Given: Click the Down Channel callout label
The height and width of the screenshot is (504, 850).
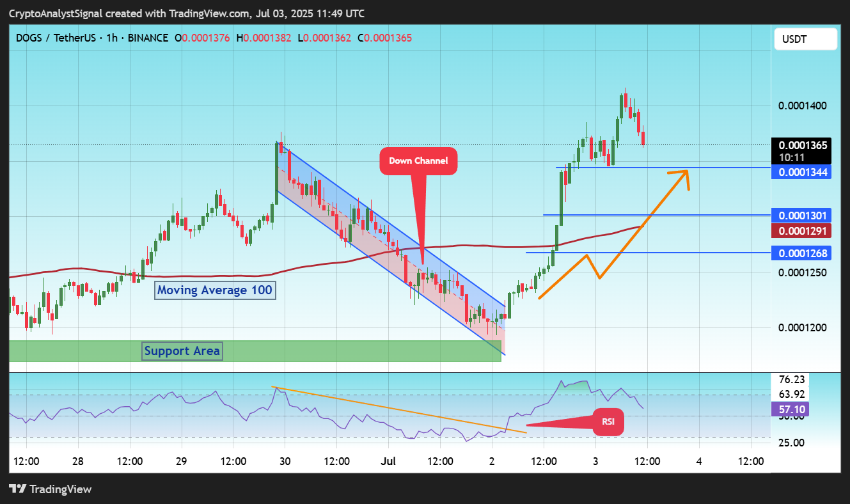Looking at the screenshot, I should [x=418, y=161].
